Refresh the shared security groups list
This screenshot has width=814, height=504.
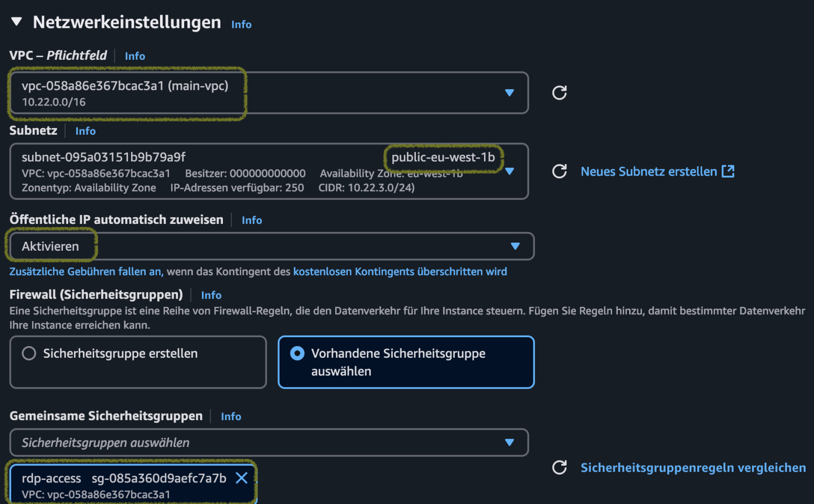point(559,467)
